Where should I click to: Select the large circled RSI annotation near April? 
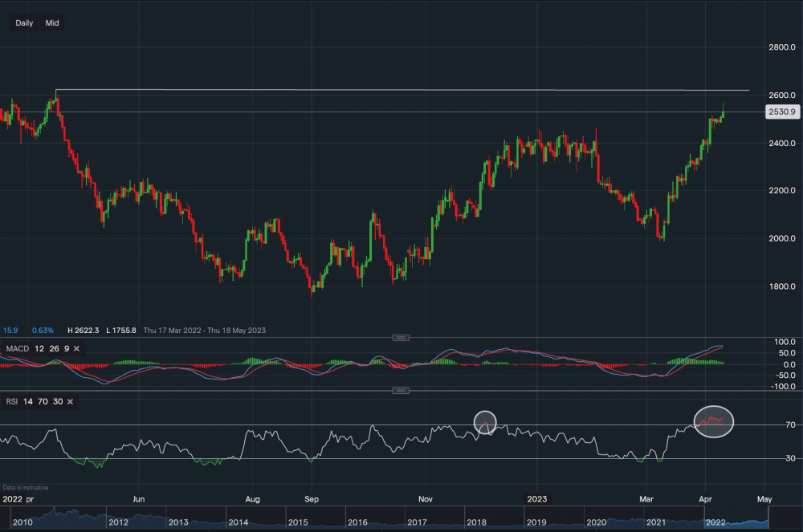pyautogui.click(x=714, y=421)
